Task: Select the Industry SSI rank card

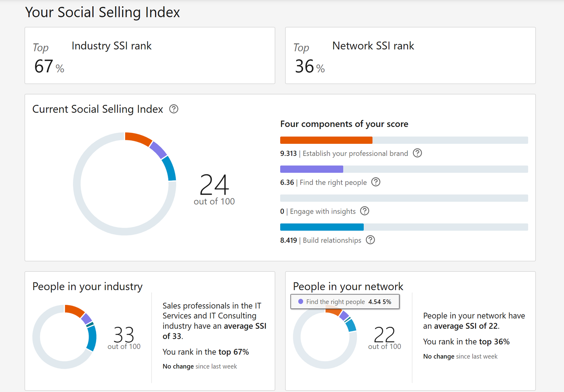Action: coord(150,56)
